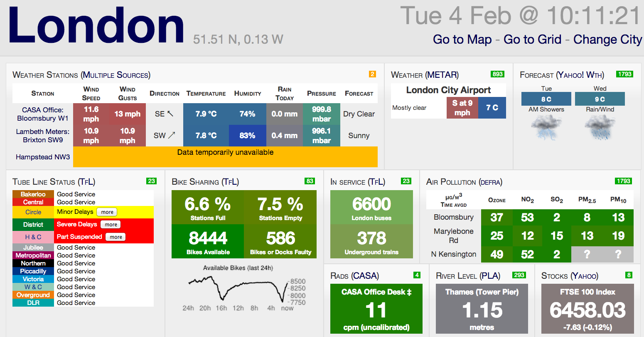Click the green 8 badge in Stocks panel
The width and height of the screenshot is (644, 337).
tap(629, 275)
